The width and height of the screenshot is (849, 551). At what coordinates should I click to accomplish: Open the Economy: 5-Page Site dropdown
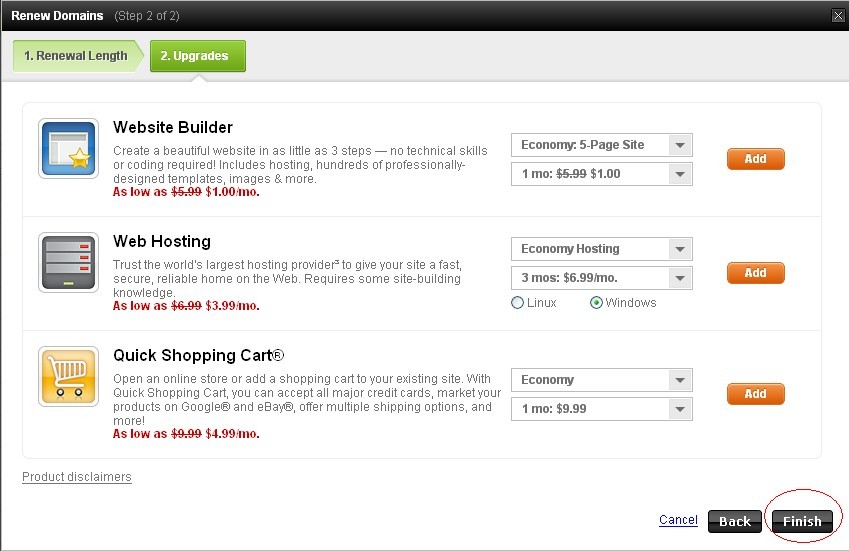point(602,145)
